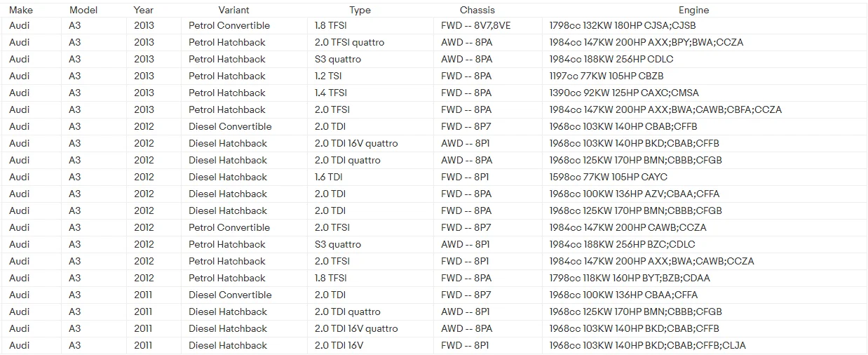Screen dimensions: 868x355
Task: Click the FWD -- 8V7,8VE chassis cell
Action: coord(488,26)
